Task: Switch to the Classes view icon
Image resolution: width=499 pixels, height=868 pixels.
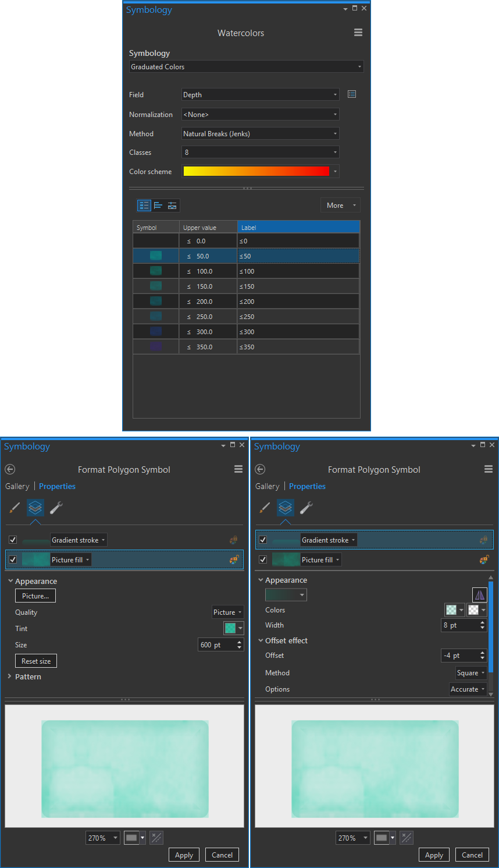Action: pyautogui.click(x=144, y=206)
